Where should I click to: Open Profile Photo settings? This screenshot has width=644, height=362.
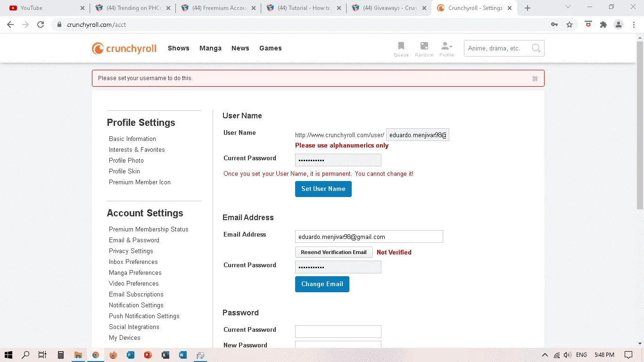click(x=126, y=160)
